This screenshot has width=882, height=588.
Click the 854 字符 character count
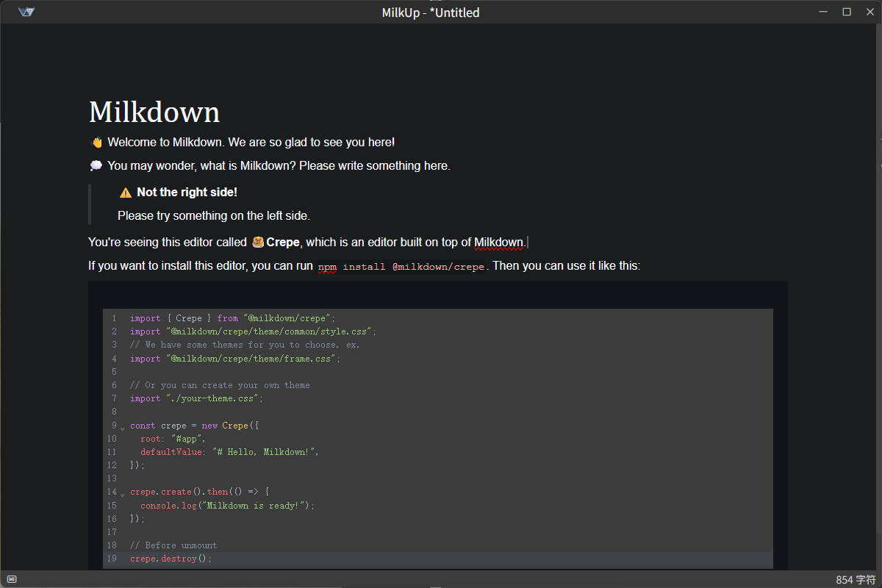coord(856,580)
